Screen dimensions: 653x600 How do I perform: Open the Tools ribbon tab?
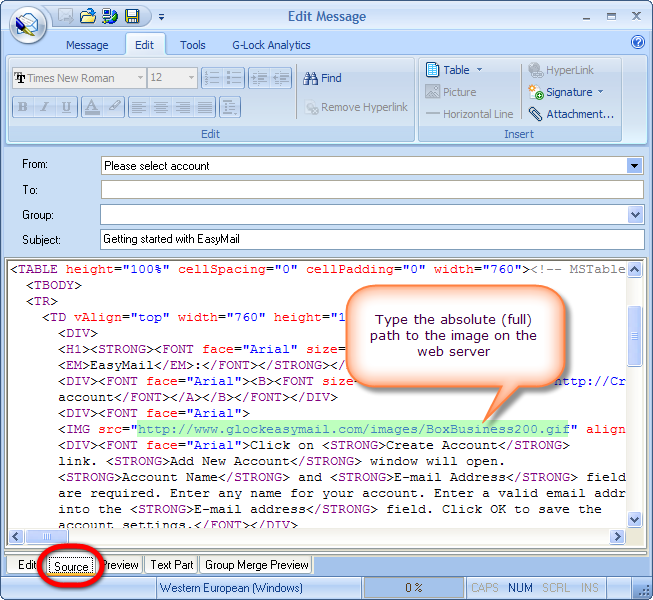click(192, 45)
